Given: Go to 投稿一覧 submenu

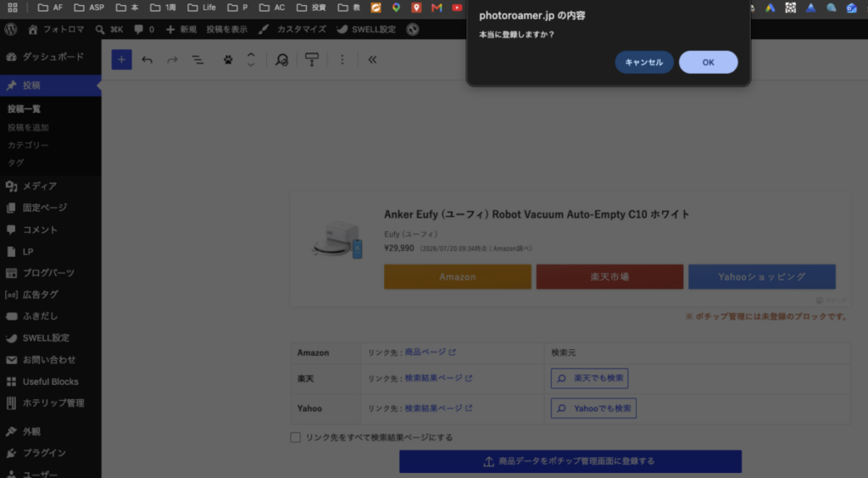Looking at the screenshot, I should pyautogui.click(x=24, y=109).
